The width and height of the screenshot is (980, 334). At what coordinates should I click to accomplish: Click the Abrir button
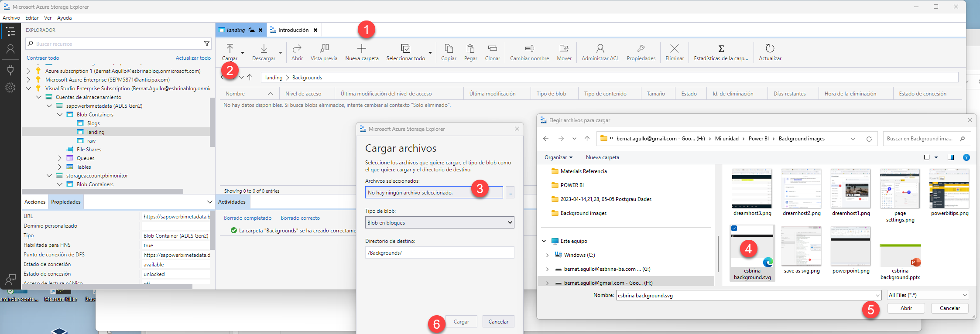(906, 308)
